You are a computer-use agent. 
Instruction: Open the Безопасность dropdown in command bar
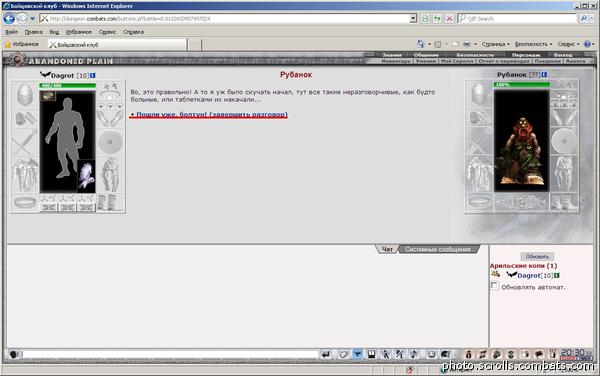tap(533, 44)
